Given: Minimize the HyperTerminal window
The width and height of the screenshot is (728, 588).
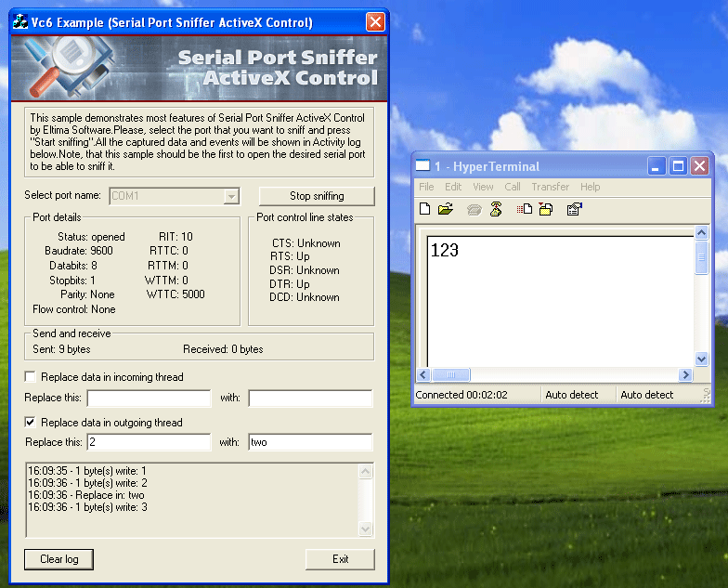Looking at the screenshot, I should (x=656, y=166).
